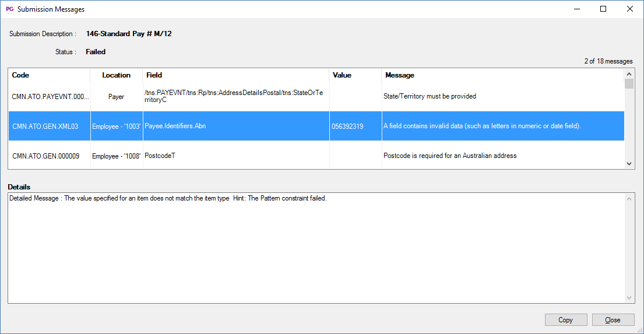The image size is (644, 334).
Task: Click the Payee.Identifiers.Abn field cell
Action: click(x=236, y=126)
